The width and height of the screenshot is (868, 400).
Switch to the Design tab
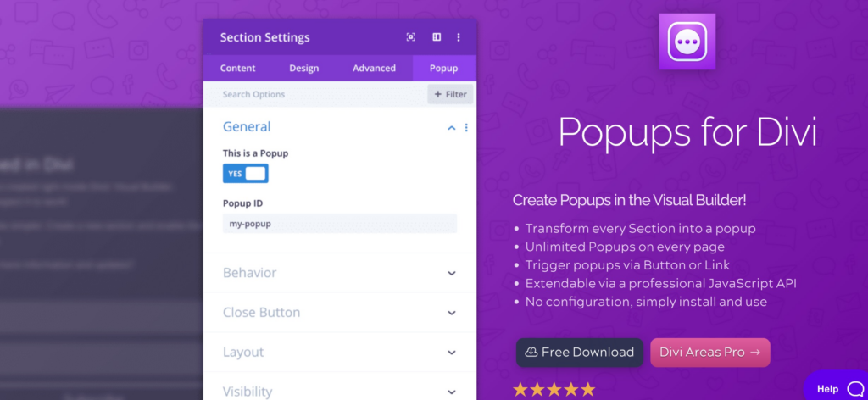click(304, 68)
